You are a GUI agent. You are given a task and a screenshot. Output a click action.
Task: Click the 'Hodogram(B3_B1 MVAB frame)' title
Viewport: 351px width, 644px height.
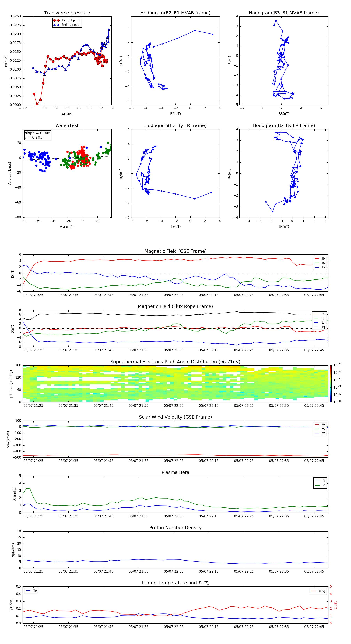point(284,13)
